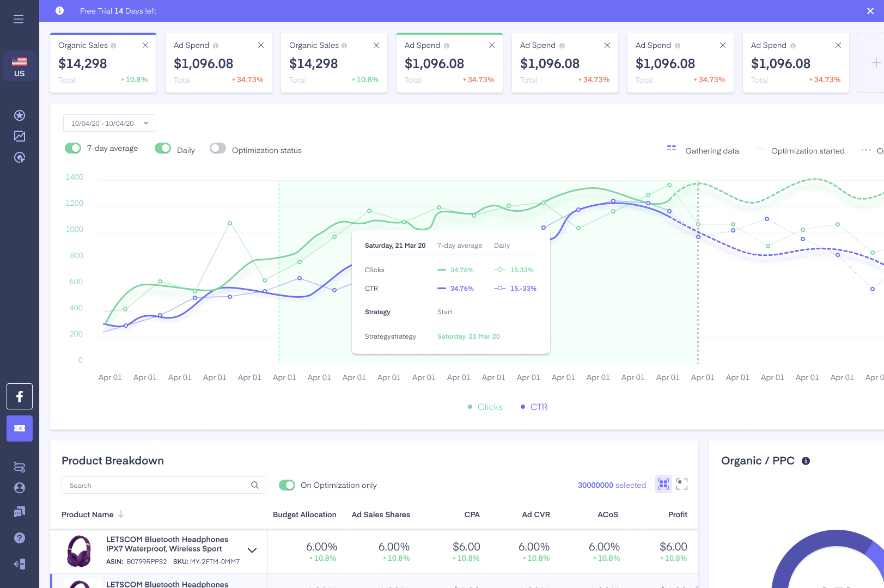Viewport: 884px width, 588px height.
Task: Click the 30000000 selected link
Action: point(612,485)
